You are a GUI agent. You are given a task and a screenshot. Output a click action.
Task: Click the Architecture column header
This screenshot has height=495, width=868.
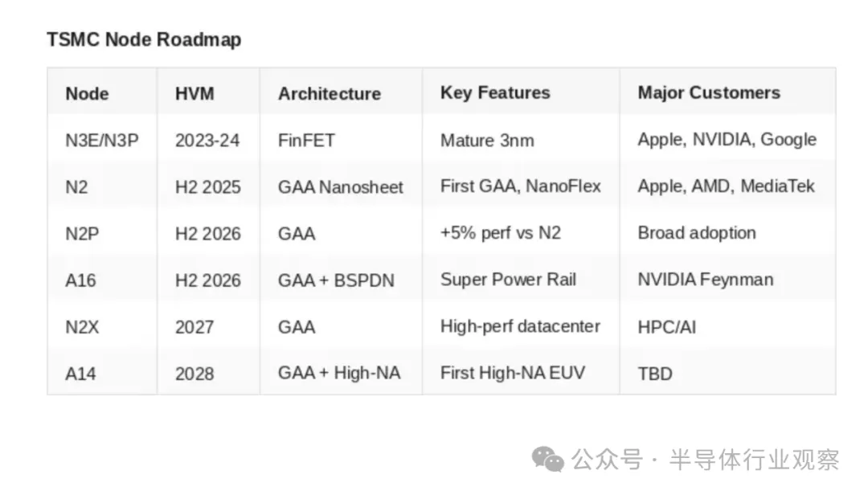point(330,93)
